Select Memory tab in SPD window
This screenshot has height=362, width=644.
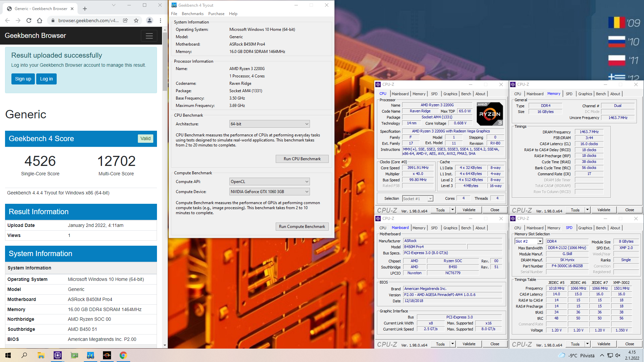[554, 228]
